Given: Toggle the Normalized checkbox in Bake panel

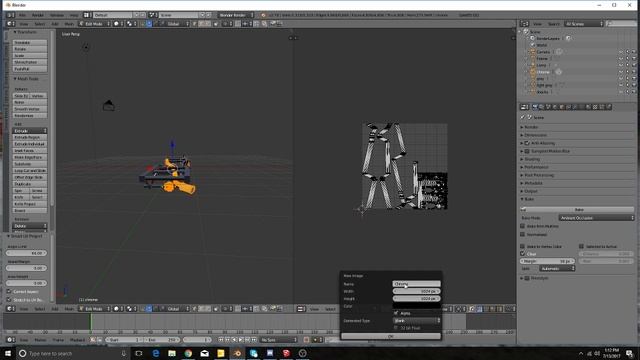Looking at the screenshot, I should point(522,234).
